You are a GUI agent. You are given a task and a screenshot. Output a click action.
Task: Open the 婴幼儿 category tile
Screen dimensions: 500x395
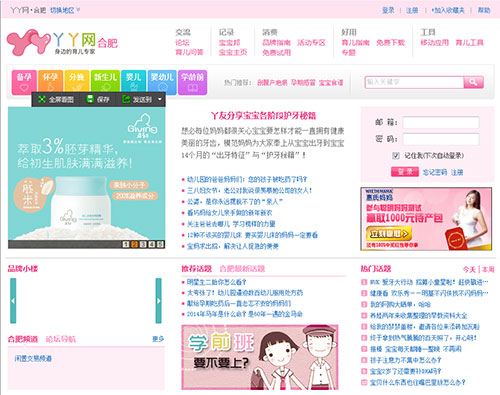tap(162, 82)
